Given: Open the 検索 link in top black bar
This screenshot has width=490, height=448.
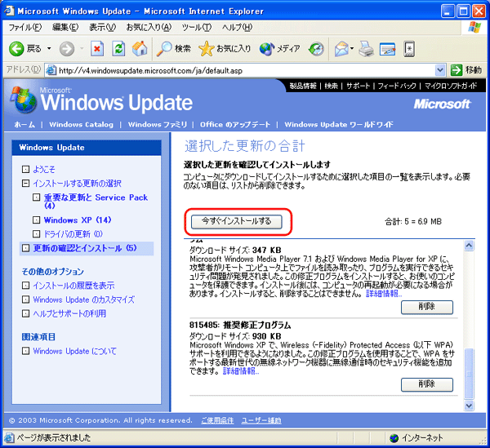Looking at the screenshot, I should click(x=332, y=86).
